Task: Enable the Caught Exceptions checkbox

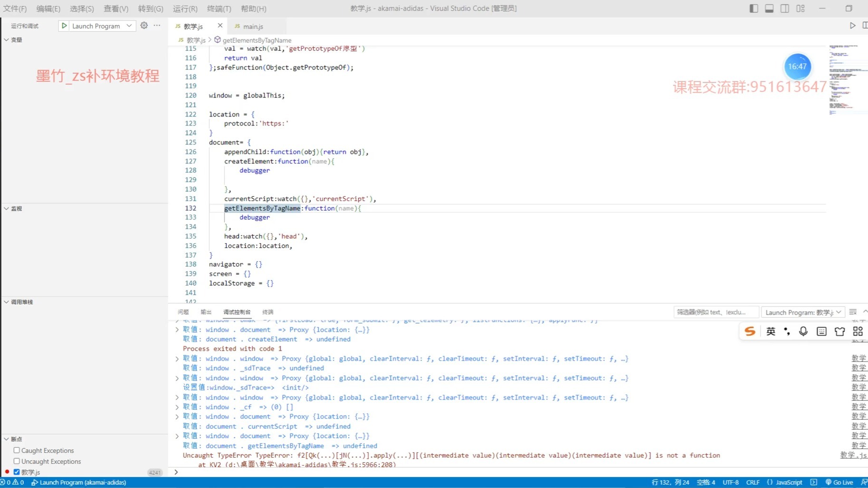Action: coord(17,450)
